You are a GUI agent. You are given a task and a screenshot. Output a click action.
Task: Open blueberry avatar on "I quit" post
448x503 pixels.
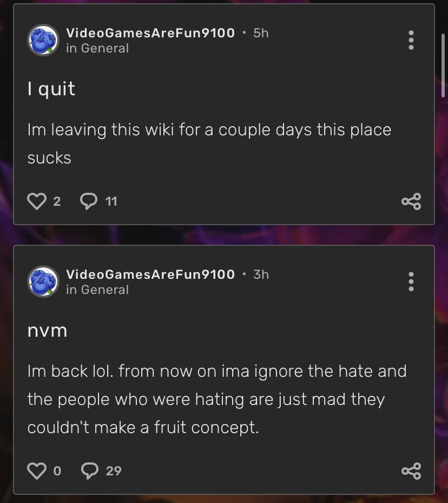click(x=43, y=40)
